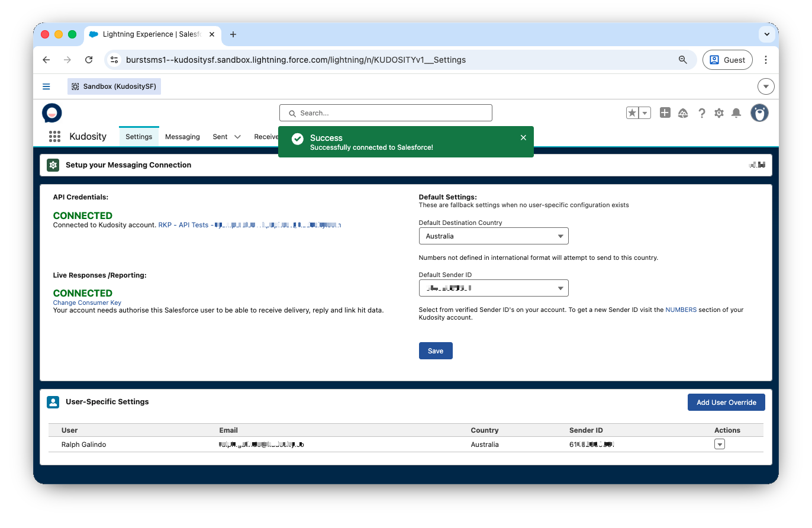Dismiss the Success notification toast

(x=523, y=137)
